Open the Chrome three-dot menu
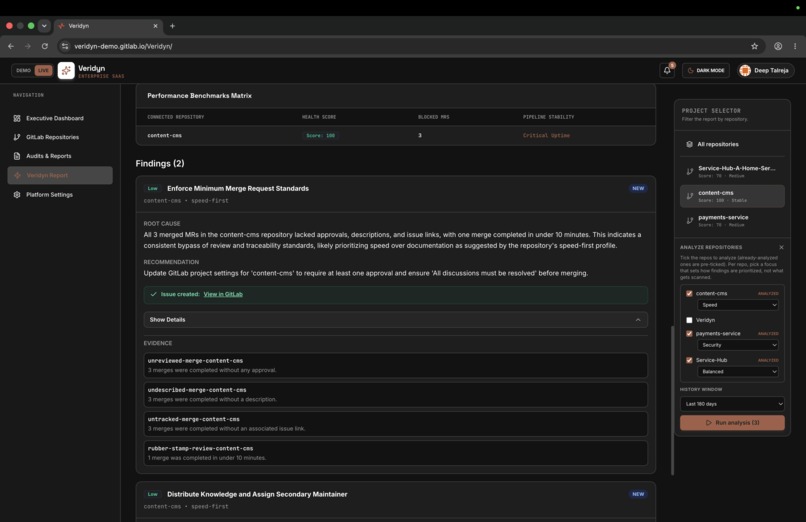The width and height of the screenshot is (806, 522). pyautogui.click(x=795, y=46)
